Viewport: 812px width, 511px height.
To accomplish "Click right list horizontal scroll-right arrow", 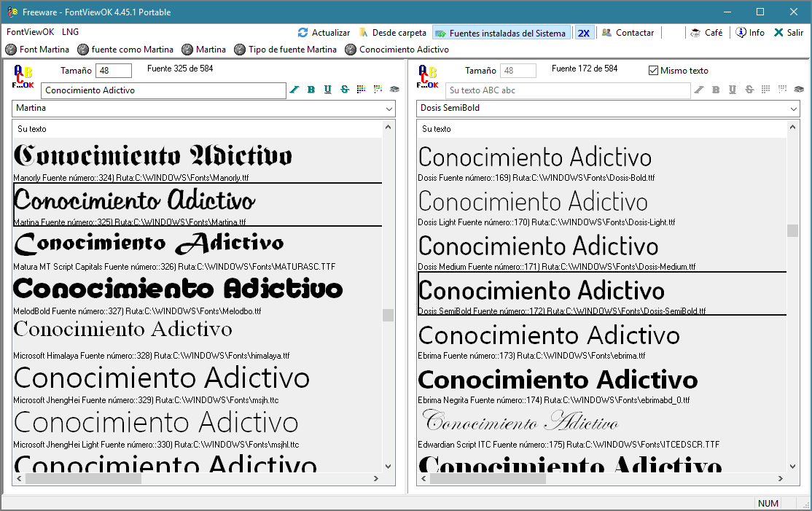I will coord(781,479).
